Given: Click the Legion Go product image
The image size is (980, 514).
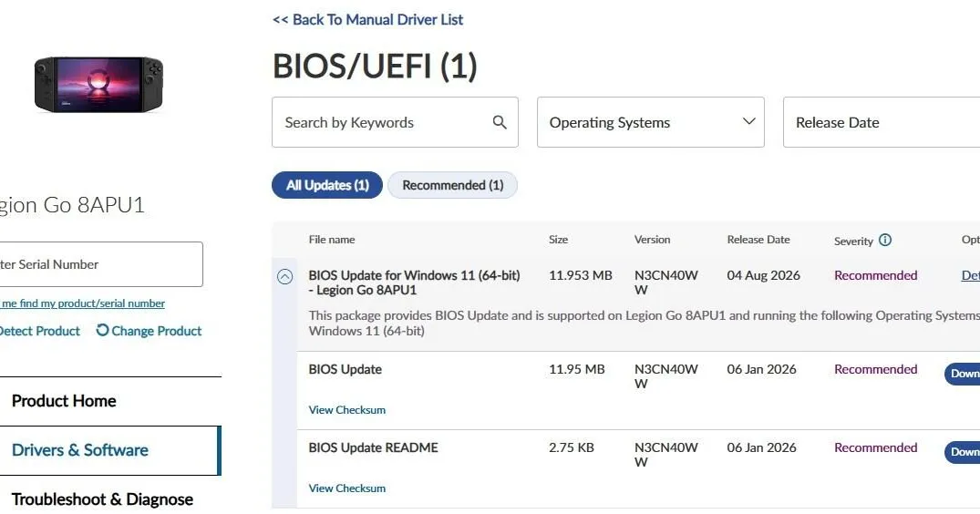Looking at the screenshot, I should pos(98,85).
